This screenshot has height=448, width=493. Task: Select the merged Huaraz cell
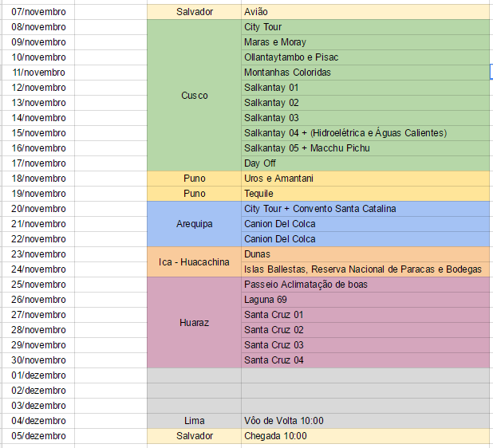(x=194, y=323)
